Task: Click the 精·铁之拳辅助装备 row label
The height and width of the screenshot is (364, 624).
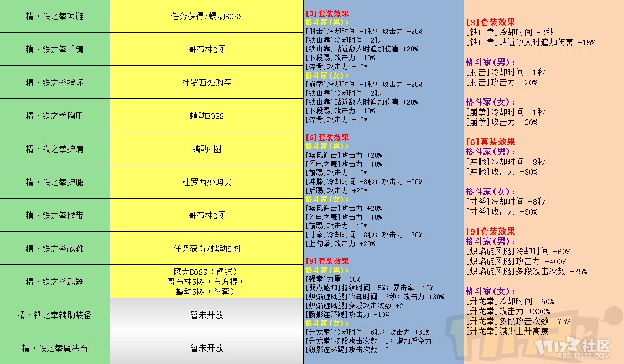Action: coord(54,315)
